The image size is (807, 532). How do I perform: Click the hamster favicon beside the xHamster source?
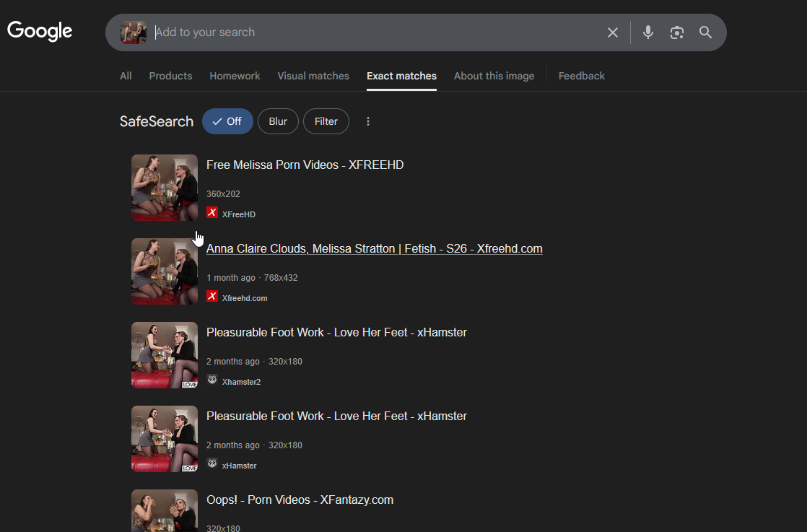tap(212, 464)
